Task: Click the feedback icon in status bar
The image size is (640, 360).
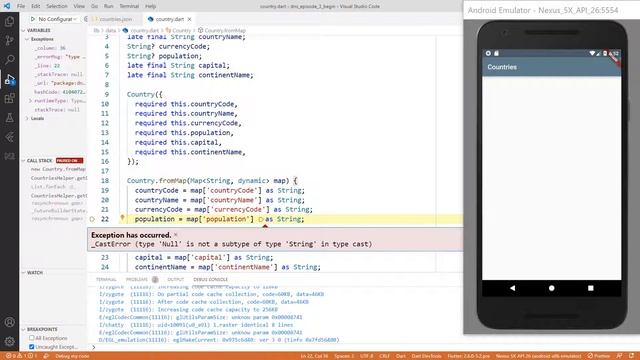Action: pos(619,356)
